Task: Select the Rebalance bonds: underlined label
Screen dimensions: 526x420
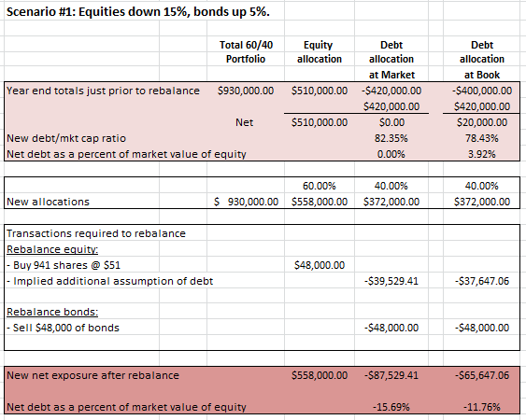Action: click(52, 312)
